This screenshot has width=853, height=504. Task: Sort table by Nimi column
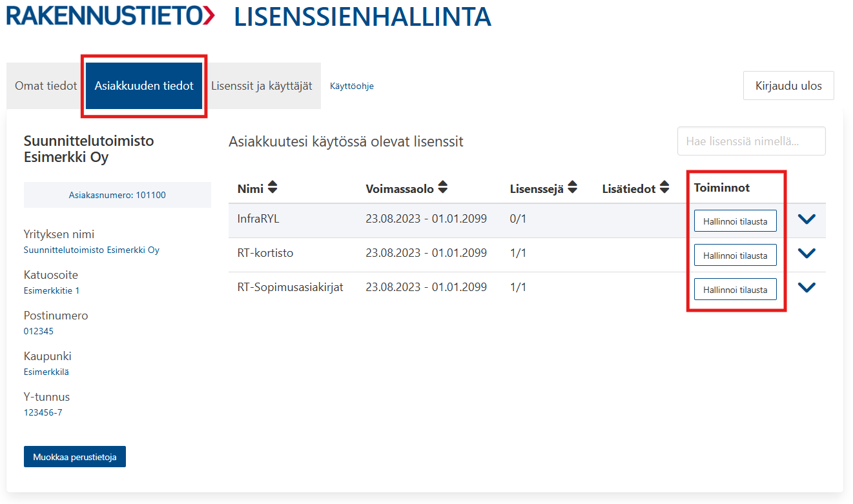pyautogui.click(x=258, y=188)
